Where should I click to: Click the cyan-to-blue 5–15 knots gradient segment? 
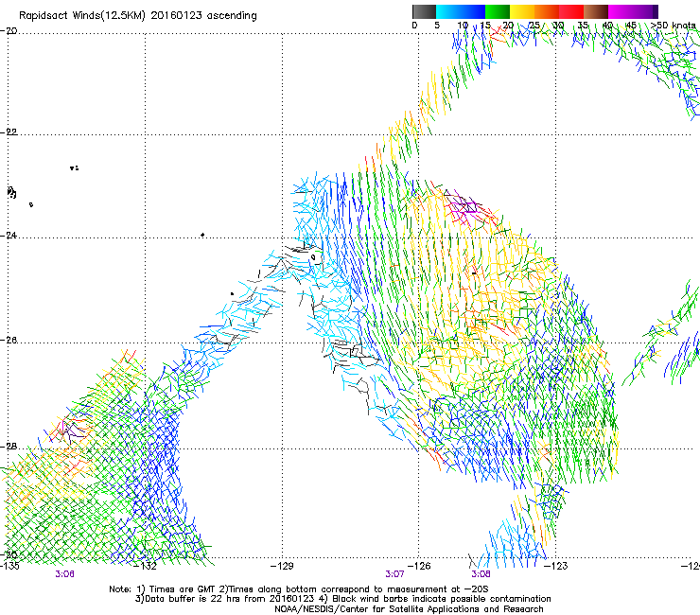[x=461, y=11]
